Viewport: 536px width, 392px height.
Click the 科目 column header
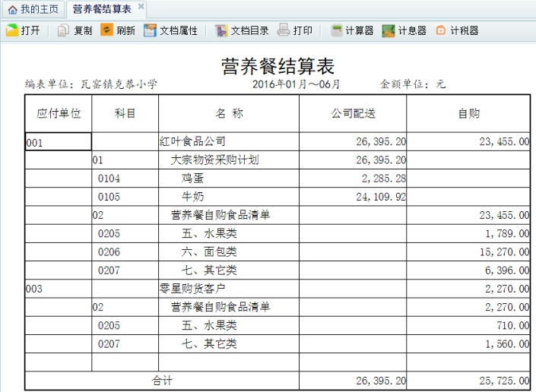pyautogui.click(x=125, y=113)
